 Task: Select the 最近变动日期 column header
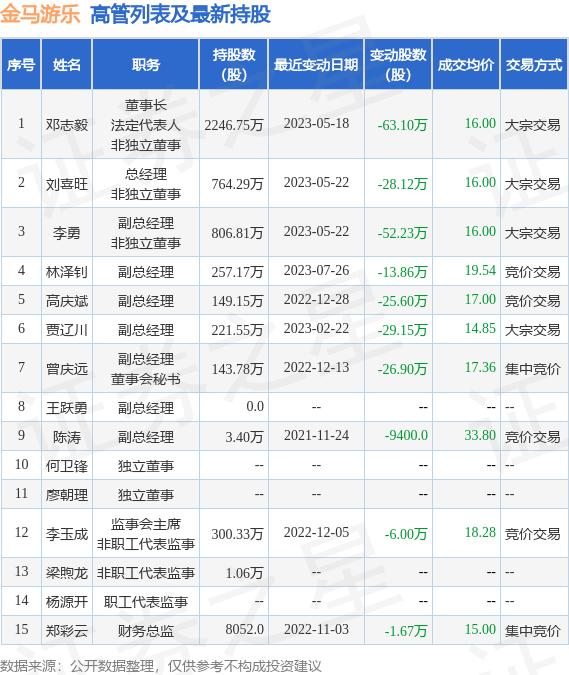pos(316,65)
